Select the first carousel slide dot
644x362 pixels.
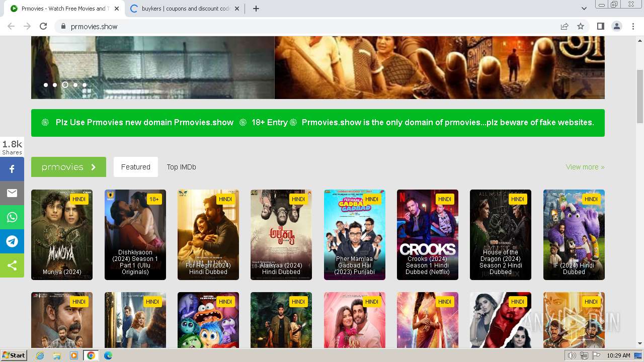46,85
